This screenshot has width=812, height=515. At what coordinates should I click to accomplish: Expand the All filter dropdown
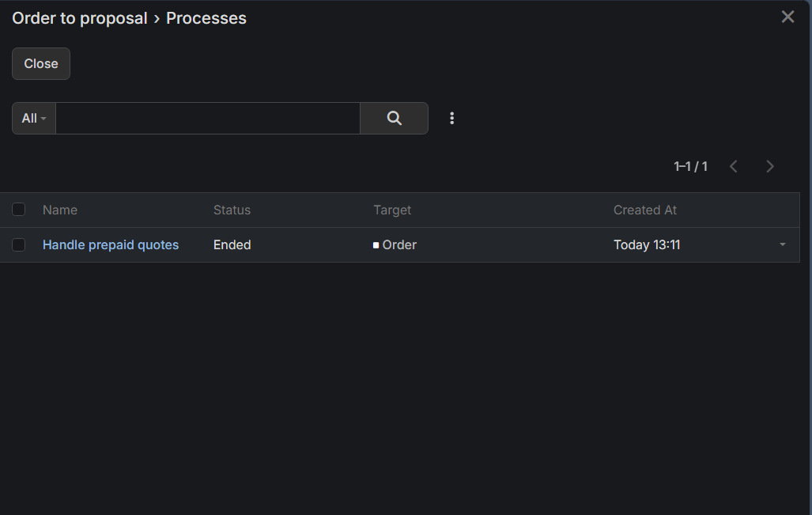pyautogui.click(x=34, y=118)
